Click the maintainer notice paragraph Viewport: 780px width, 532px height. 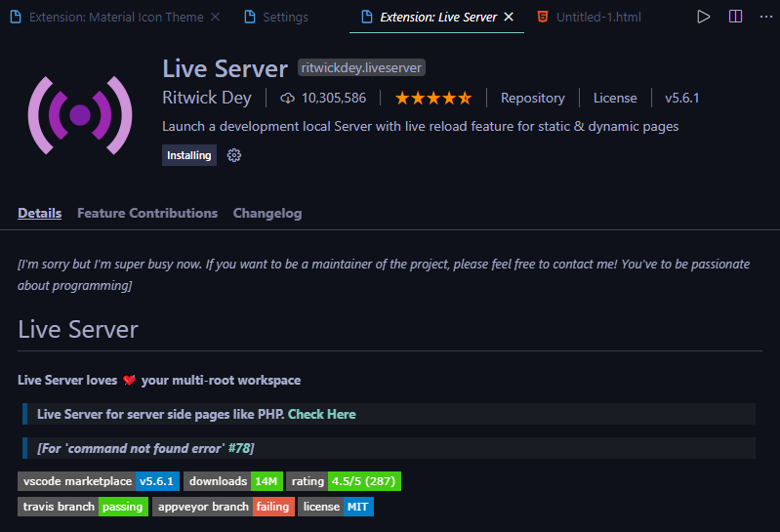pyautogui.click(x=384, y=274)
